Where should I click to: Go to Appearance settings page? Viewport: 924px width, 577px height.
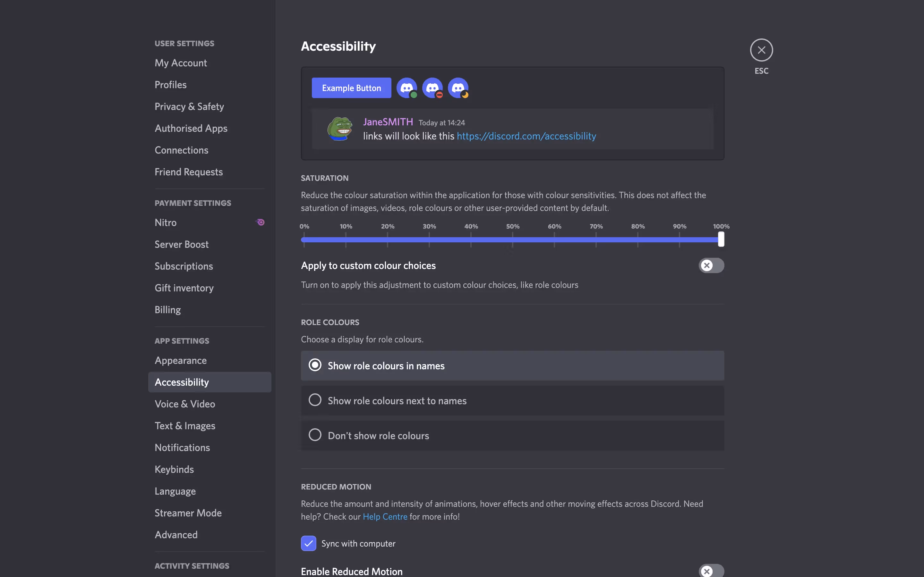[x=181, y=360]
